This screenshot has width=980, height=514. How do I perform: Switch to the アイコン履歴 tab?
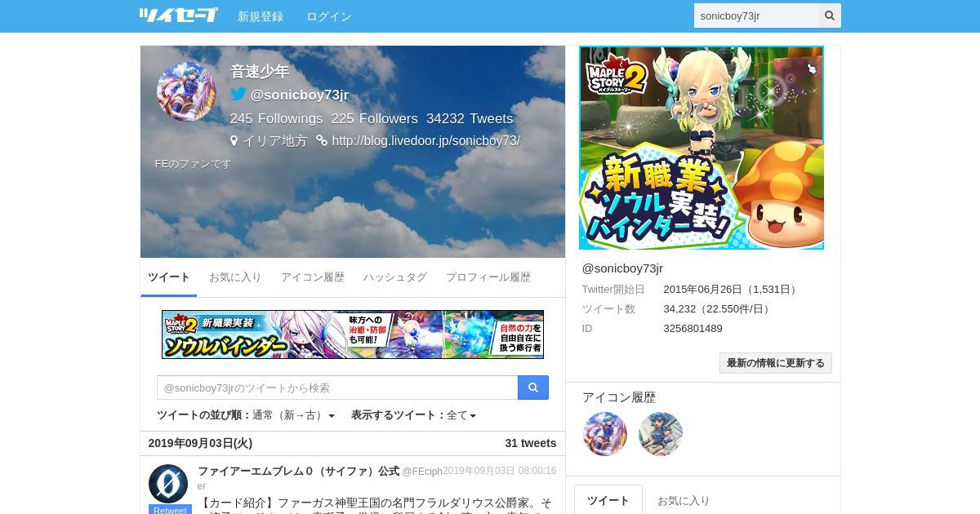pyautogui.click(x=313, y=277)
